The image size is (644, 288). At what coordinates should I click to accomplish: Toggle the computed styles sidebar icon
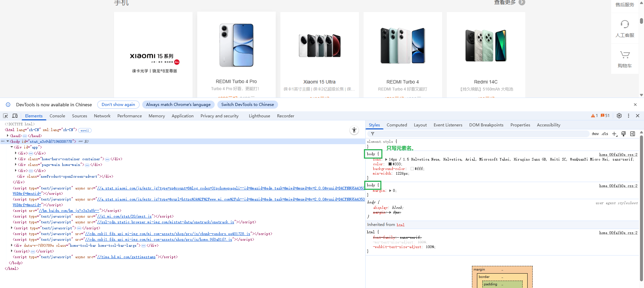[633, 134]
